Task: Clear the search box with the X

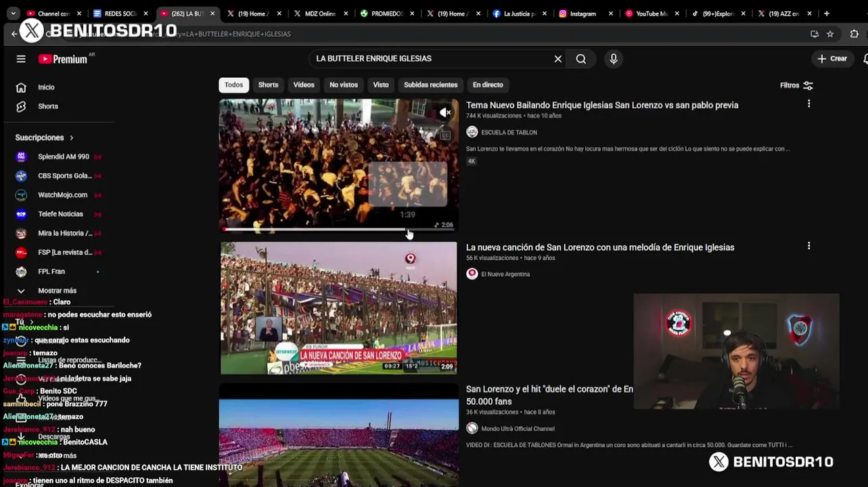Action: tap(558, 59)
